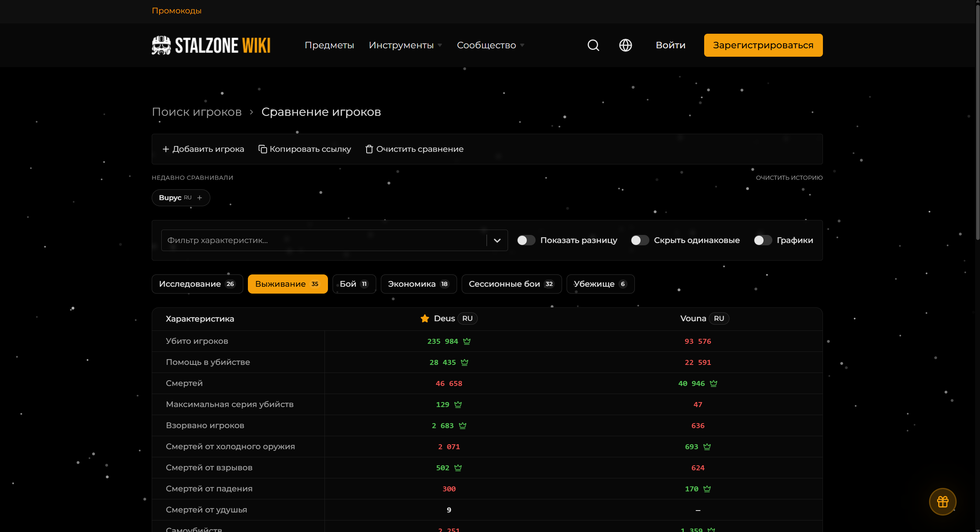Click the crown icon next to 2 683
Viewport: 980px width, 532px height.
point(462,425)
